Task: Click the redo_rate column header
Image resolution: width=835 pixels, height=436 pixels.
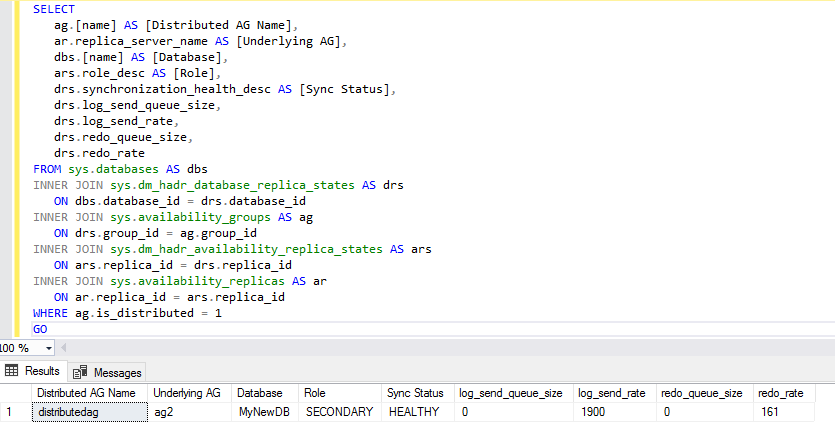Action: coord(783,393)
